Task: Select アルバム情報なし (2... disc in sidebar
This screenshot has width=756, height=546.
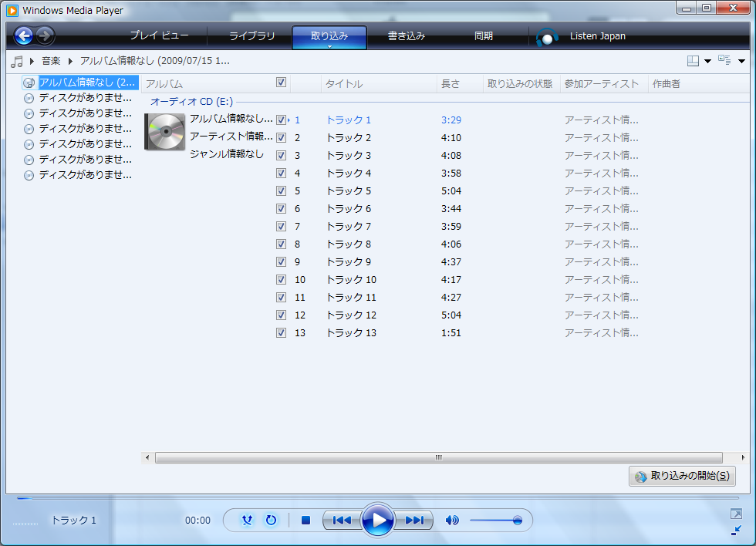Action: 80,83
